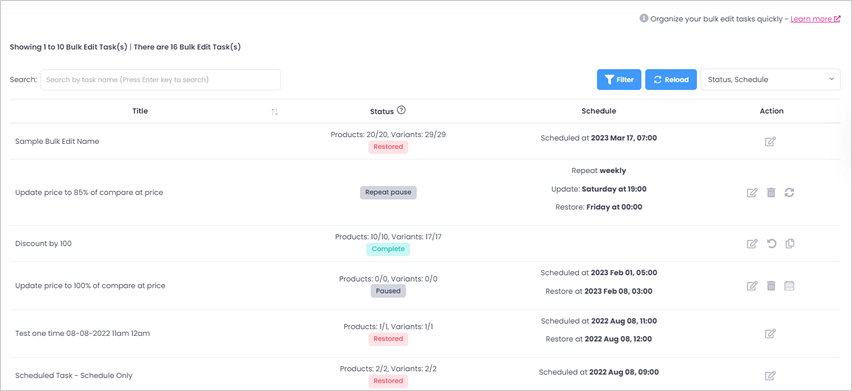The width and height of the screenshot is (852, 391).
Task: Restore the Discount by 100 task
Action: click(771, 244)
